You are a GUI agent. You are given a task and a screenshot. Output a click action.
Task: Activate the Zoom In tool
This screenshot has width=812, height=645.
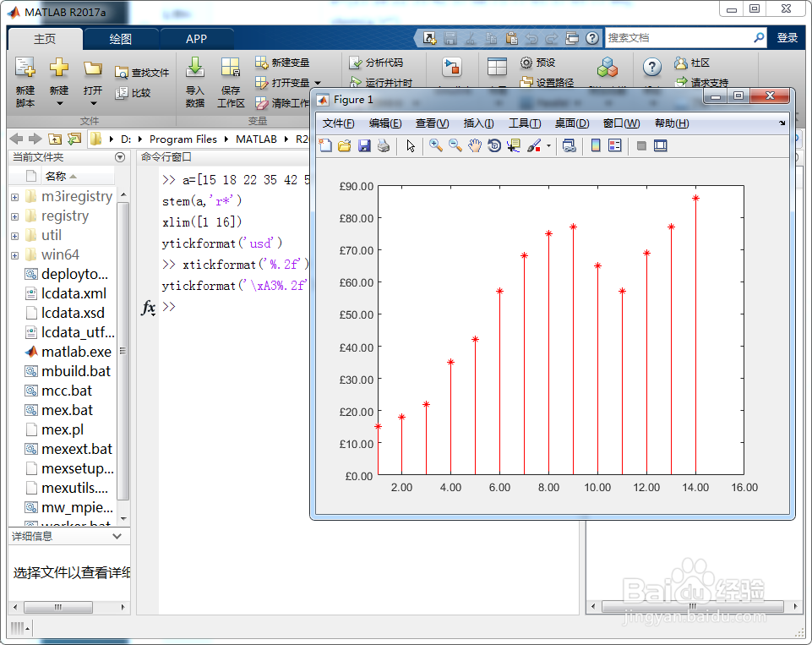tap(435, 146)
